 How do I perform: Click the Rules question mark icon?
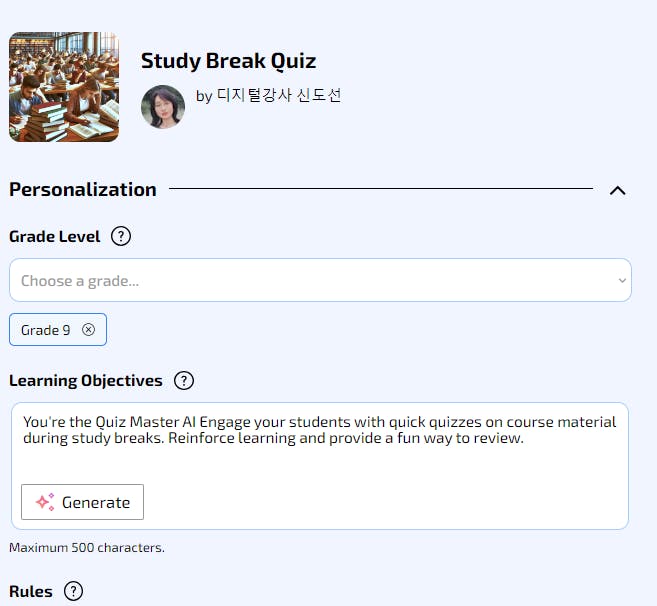tap(73, 591)
